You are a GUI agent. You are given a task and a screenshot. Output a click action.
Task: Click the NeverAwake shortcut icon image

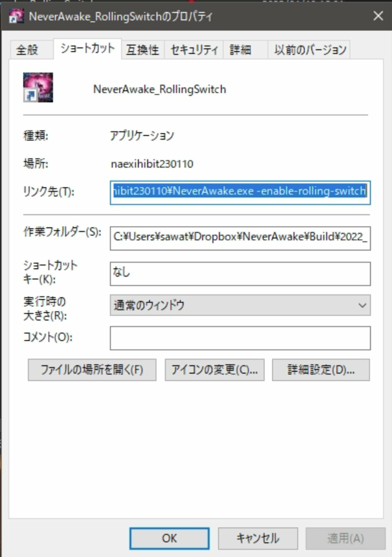coord(38,88)
